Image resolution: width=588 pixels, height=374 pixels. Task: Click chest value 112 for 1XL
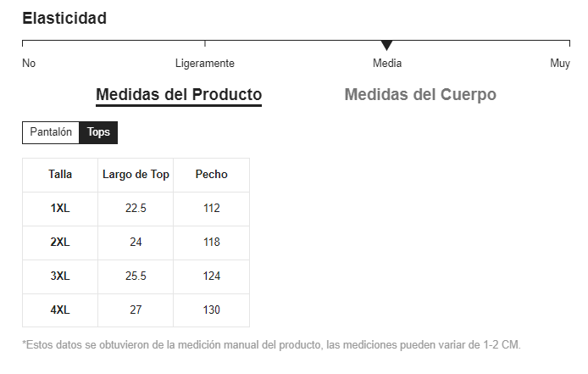[x=211, y=209]
